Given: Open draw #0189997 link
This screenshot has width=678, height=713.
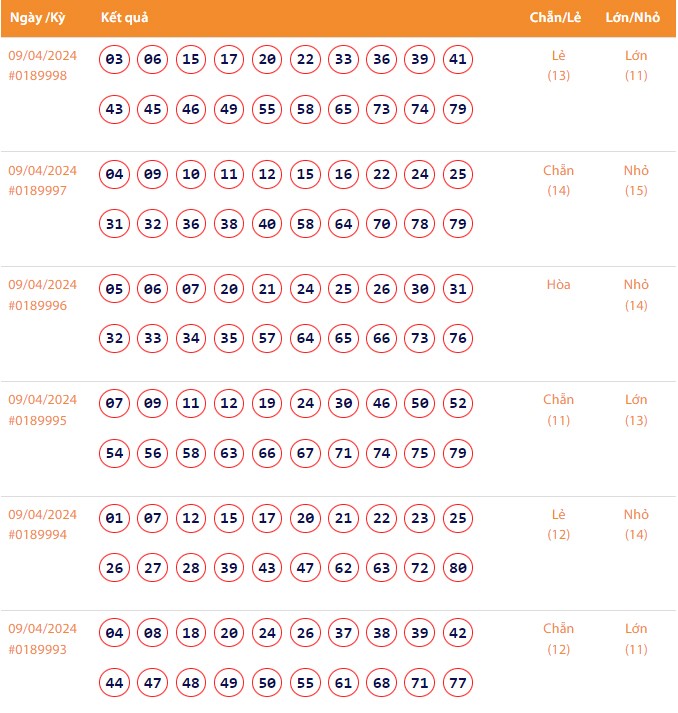Looking at the screenshot, I should tap(38, 191).
